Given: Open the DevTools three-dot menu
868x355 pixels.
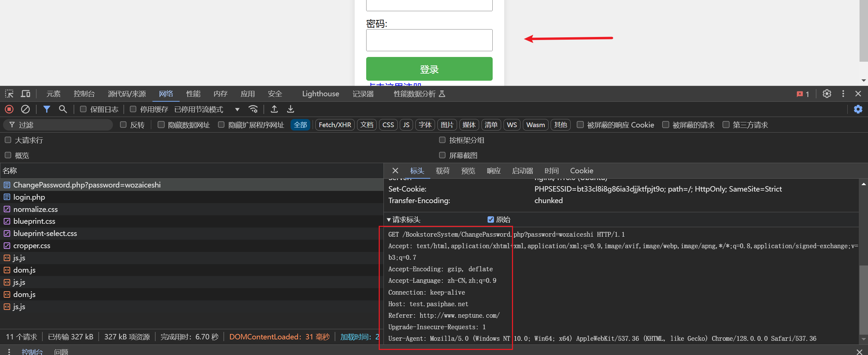Looking at the screenshot, I should 843,94.
